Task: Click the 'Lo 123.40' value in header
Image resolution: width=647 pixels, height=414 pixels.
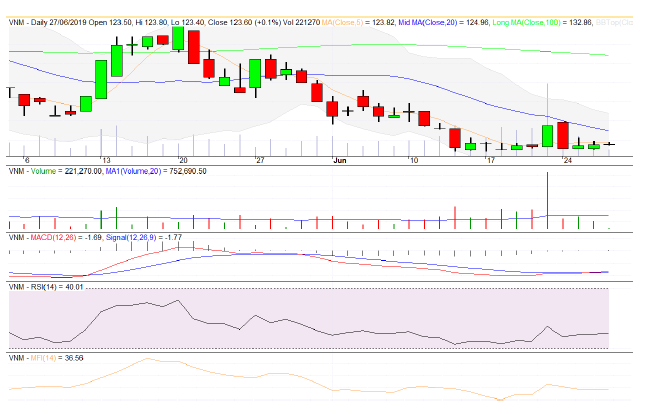Action: [x=188, y=22]
